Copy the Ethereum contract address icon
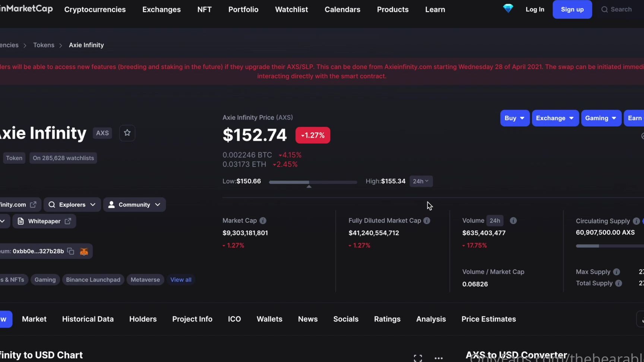 pos(70,251)
